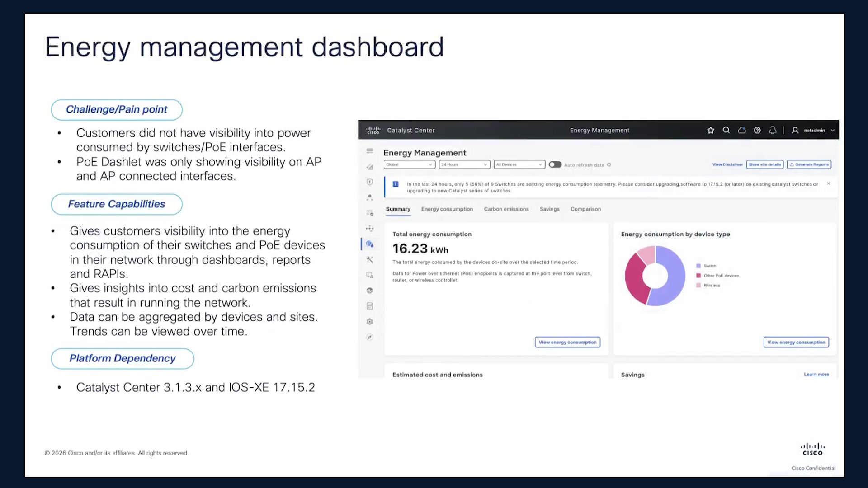Click the Cisco logo in Catalyst Center header
Image resolution: width=868 pixels, height=488 pixels.
[373, 130]
